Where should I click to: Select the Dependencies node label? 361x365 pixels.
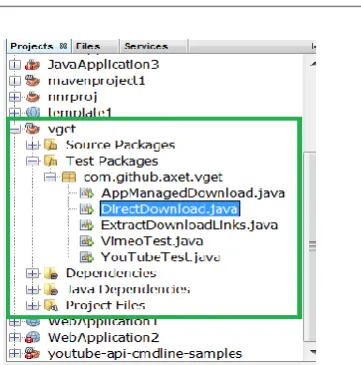111,273
